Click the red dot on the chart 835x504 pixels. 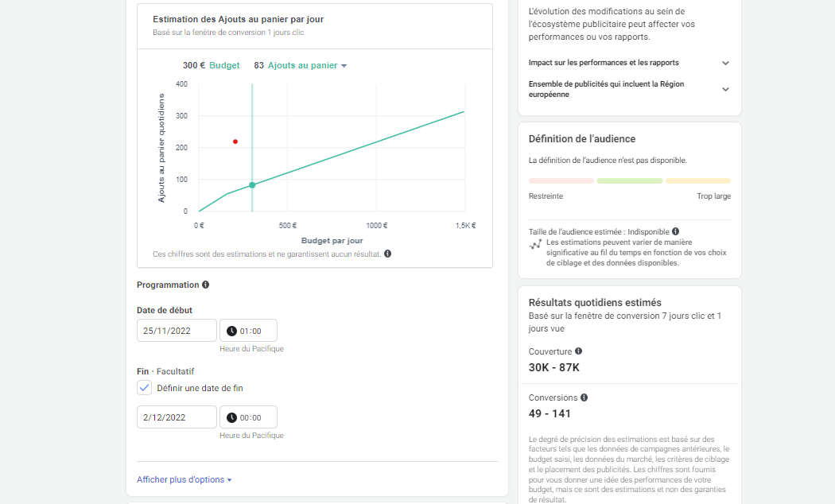(235, 142)
